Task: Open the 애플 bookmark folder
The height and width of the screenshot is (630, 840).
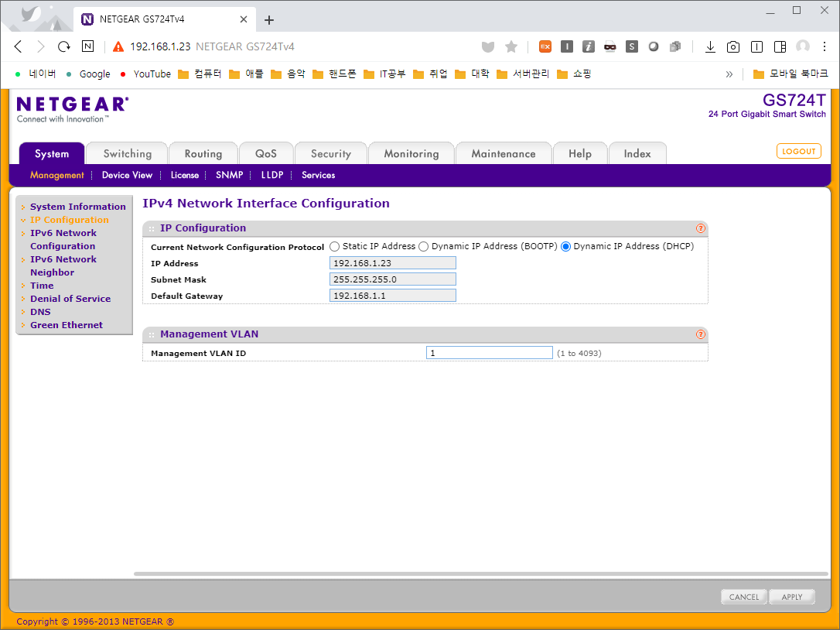Action: coord(246,74)
